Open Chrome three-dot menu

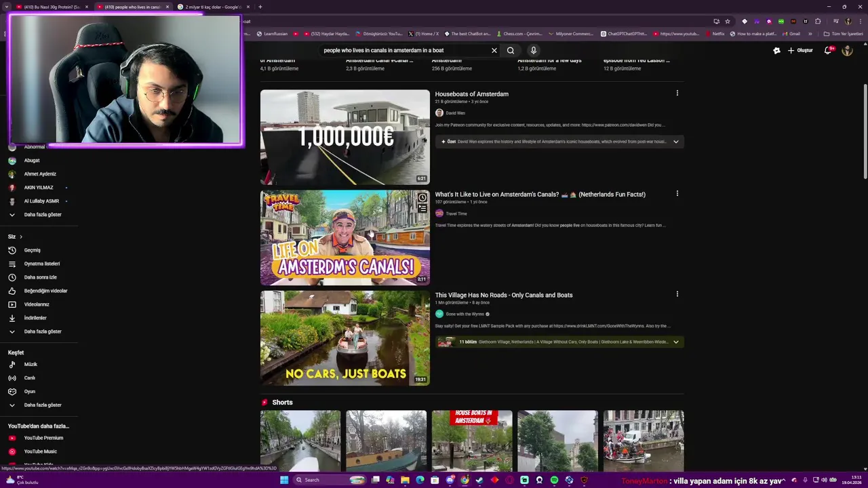pos(859,21)
